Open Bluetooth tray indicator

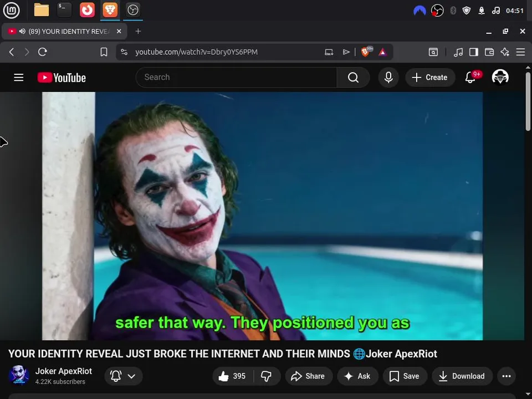click(x=453, y=11)
